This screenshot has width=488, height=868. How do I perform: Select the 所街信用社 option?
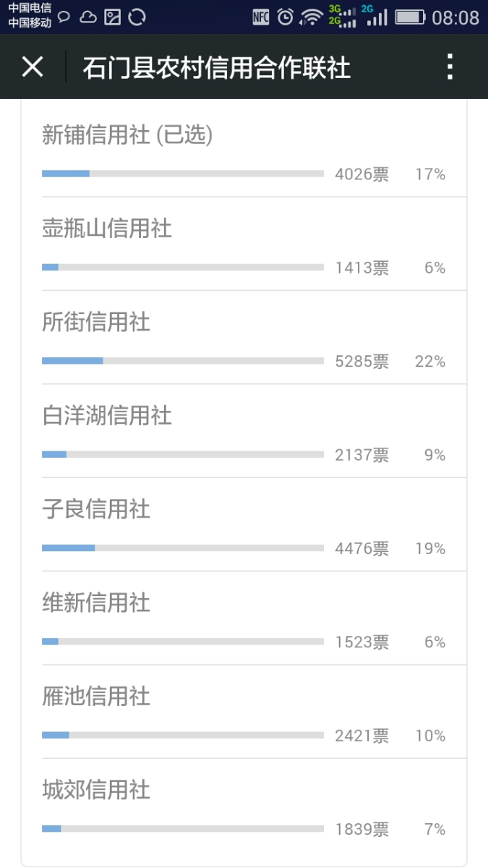96,322
